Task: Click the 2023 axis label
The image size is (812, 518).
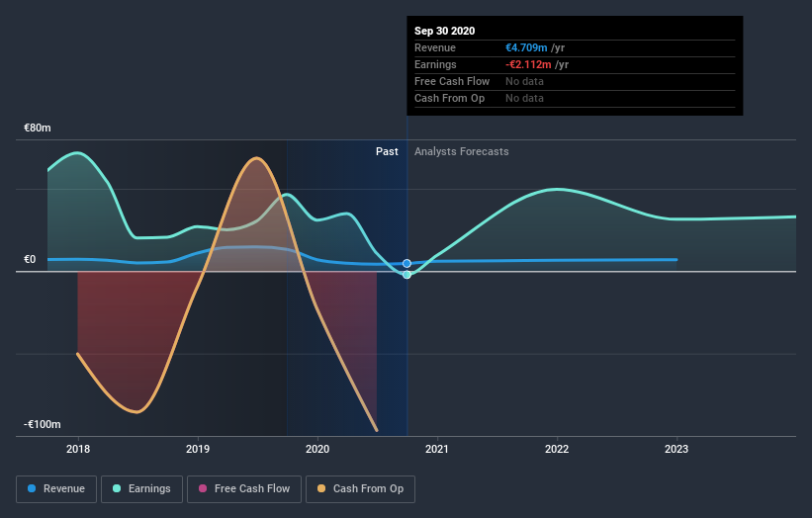Action: (x=677, y=449)
